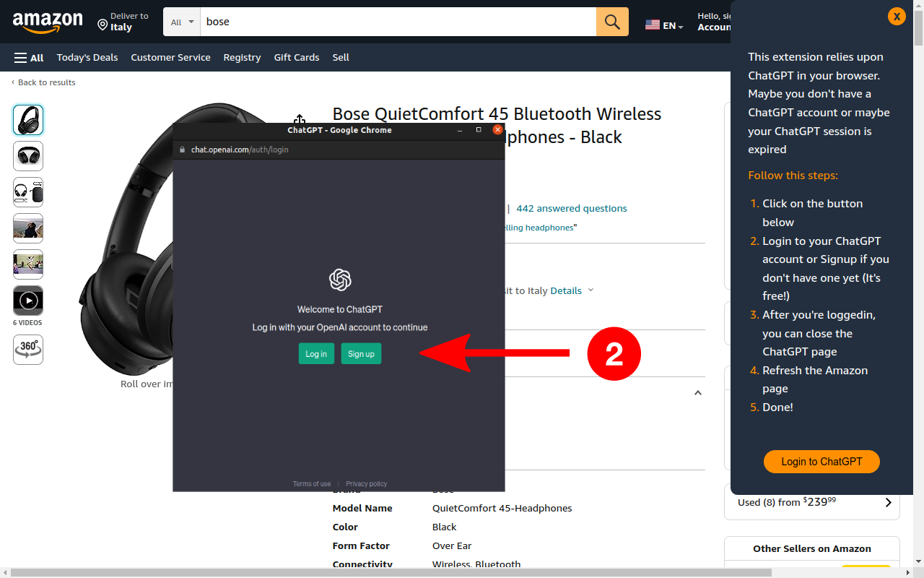Click Log in in the ChatGPT window
The width and height of the screenshot is (924, 578).
pyautogui.click(x=316, y=354)
